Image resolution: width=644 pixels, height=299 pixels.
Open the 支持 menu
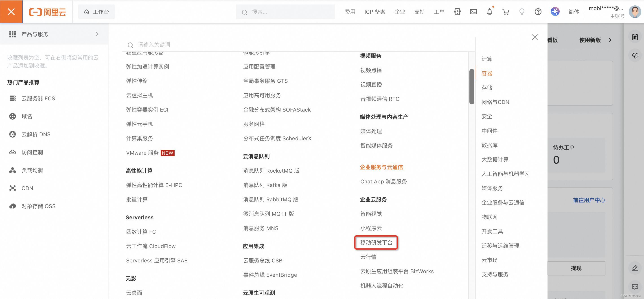pyautogui.click(x=419, y=12)
